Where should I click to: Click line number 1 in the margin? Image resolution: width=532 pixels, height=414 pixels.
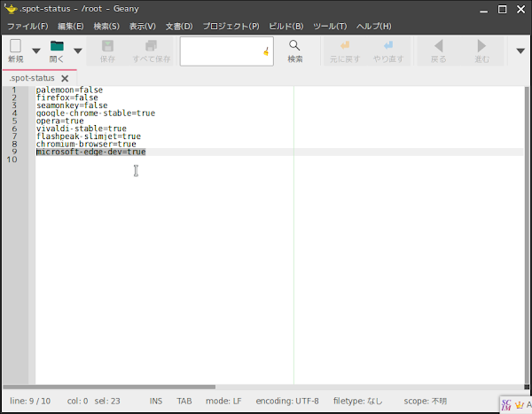click(x=14, y=90)
